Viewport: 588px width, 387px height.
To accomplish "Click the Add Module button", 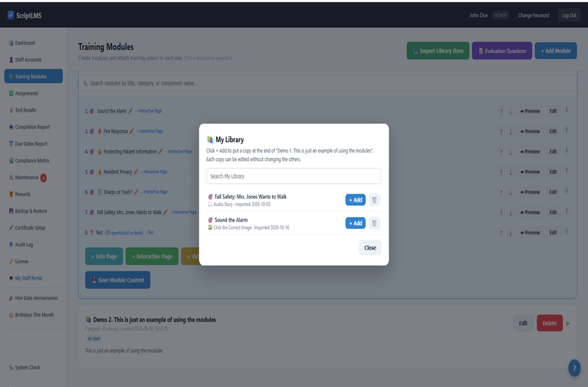I will click(x=556, y=51).
